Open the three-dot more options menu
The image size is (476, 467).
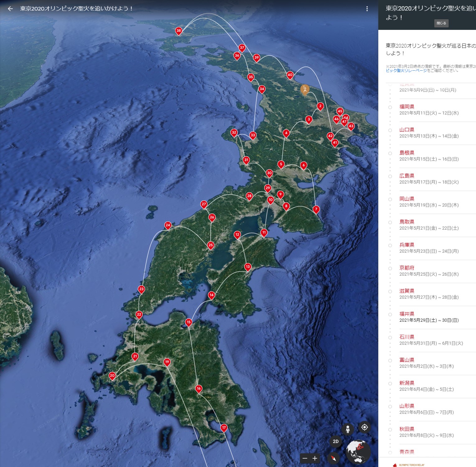point(367,9)
